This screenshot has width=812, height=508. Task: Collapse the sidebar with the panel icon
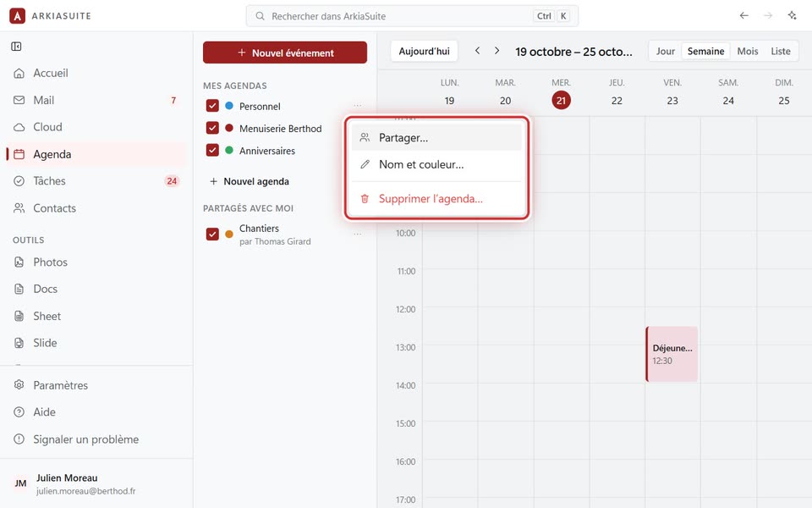click(x=16, y=47)
